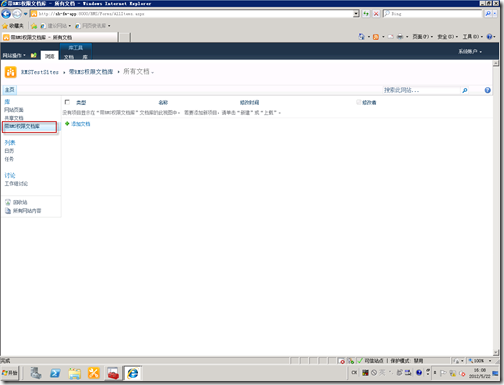504x385 pixels.
Task: Open the Site Actions (网站操作) menu
Action: (14, 55)
